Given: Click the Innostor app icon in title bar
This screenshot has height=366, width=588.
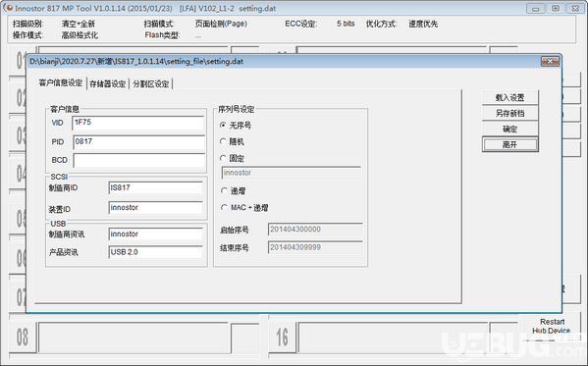Looking at the screenshot, I should tap(8, 8).
